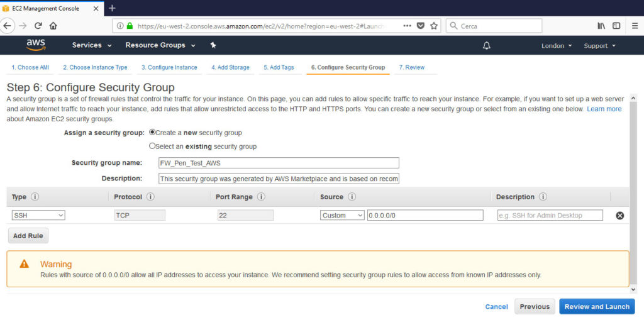This screenshot has width=644, height=320.
Task: Open page actions three-dot menu
Action: [407, 26]
